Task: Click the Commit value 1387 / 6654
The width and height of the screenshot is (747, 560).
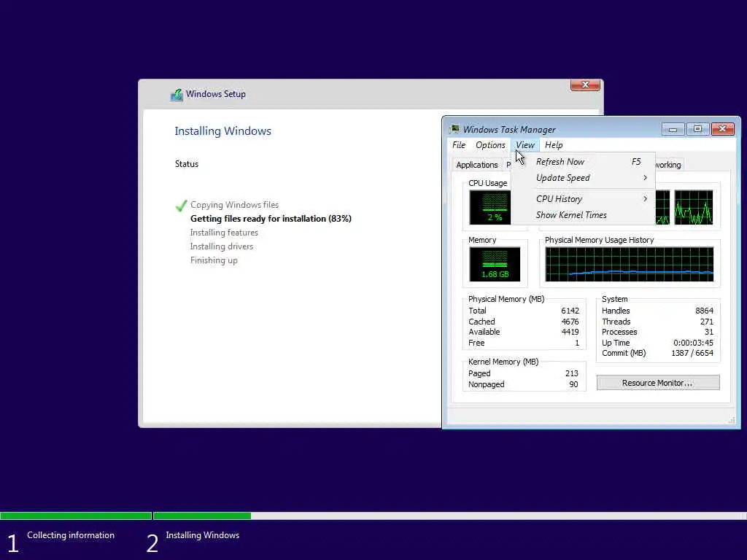Action: 692,354
